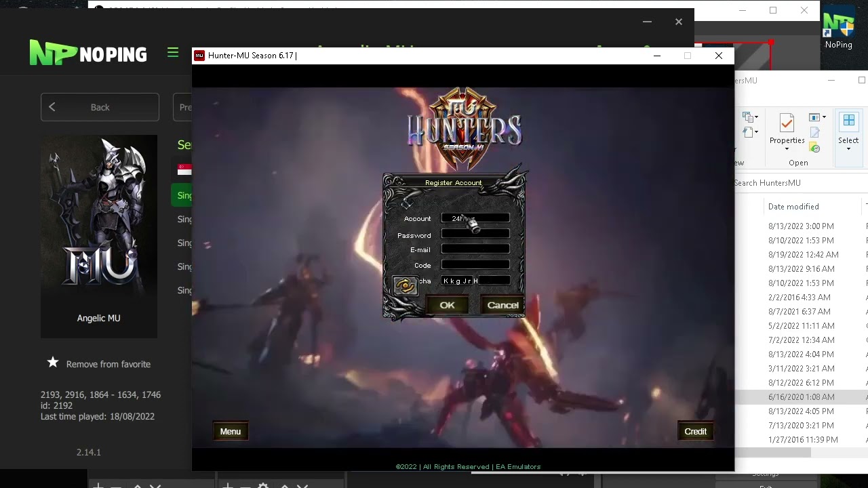This screenshot has height=488, width=868.
Task: Focus the Code input field
Action: click(475, 265)
